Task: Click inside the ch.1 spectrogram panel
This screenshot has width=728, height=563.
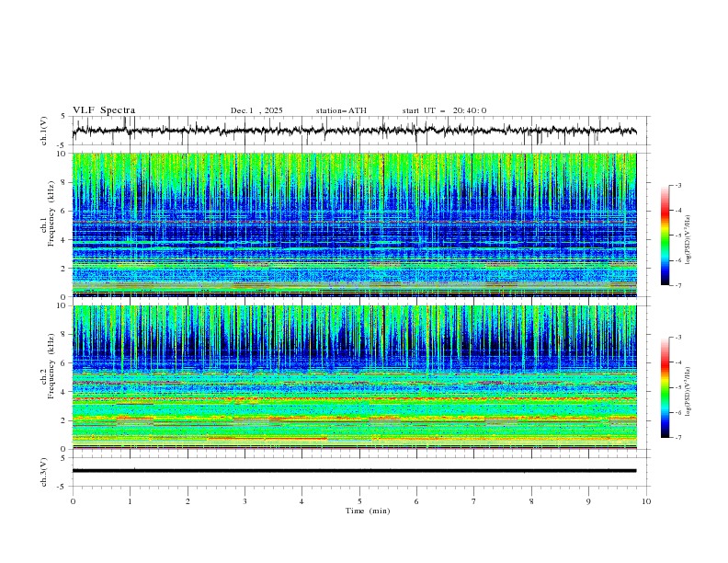Action: pyautogui.click(x=354, y=224)
